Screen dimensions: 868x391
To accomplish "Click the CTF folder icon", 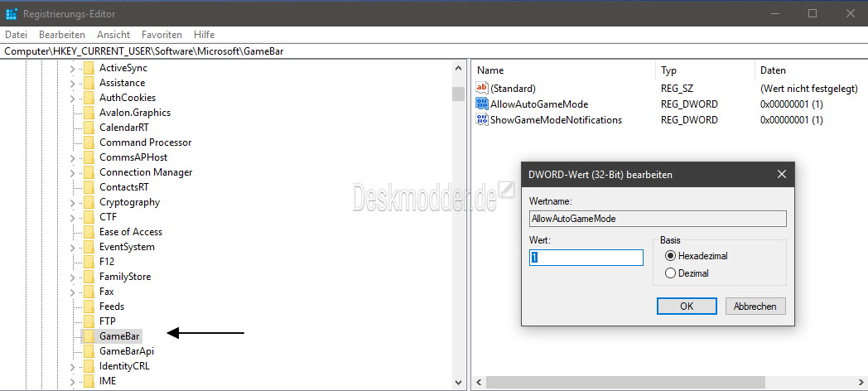I will pos(89,217).
